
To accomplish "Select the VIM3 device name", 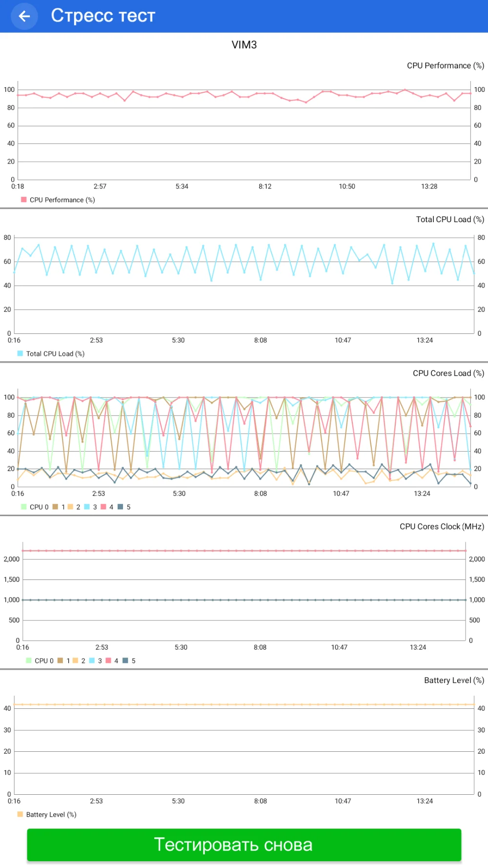I will pos(244,45).
